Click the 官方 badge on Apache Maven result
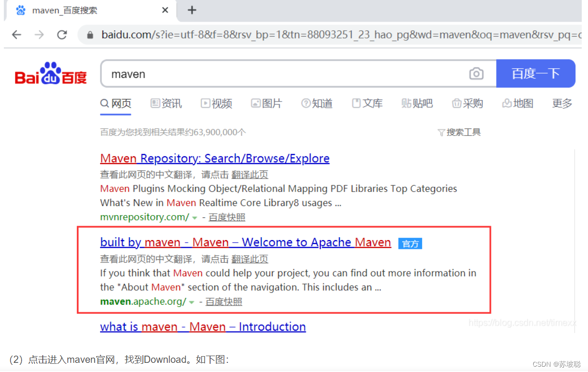Image resolution: width=588 pixels, height=372 pixels. pyautogui.click(x=410, y=244)
